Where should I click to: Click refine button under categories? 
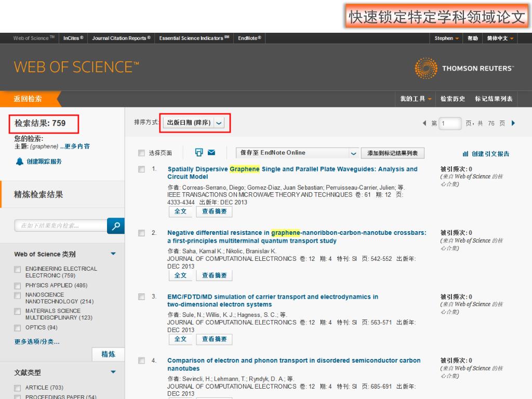pyautogui.click(x=108, y=354)
